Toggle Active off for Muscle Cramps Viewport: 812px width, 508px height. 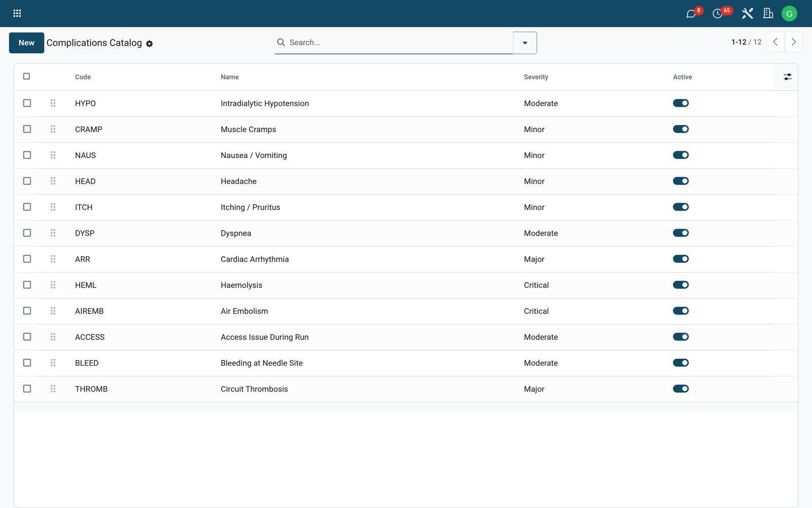(x=681, y=129)
